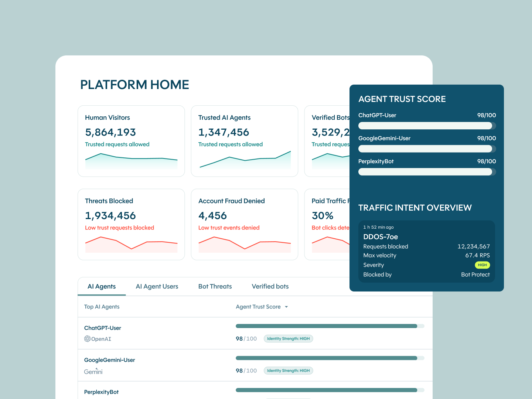Click the PerplexityBot table row progress bar
This screenshot has height=399, width=532.
330,390
